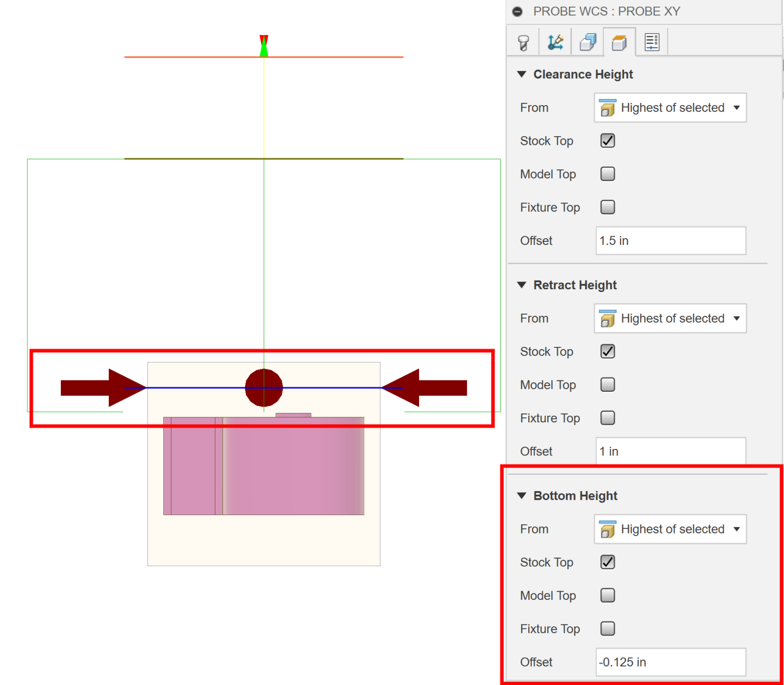784x685 pixels.
Task: Click the box icon inside Retract Height From selector
Action: (607, 318)
